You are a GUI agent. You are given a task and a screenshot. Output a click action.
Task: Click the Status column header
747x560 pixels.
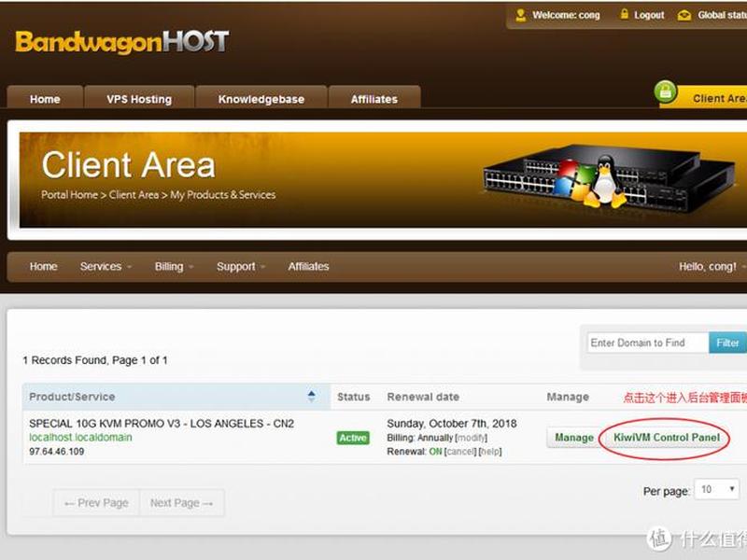point(354,397)
